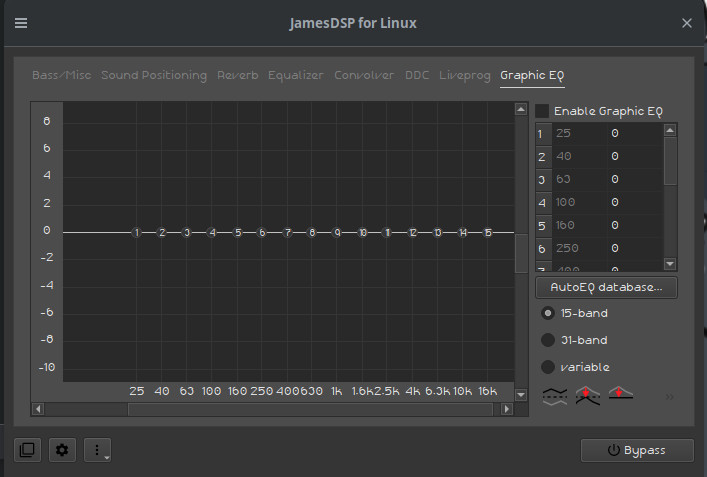The height and width of the screenshot is (477, 707).
Task: Switch to the Reverb tab
Action: tap(238, 75)
